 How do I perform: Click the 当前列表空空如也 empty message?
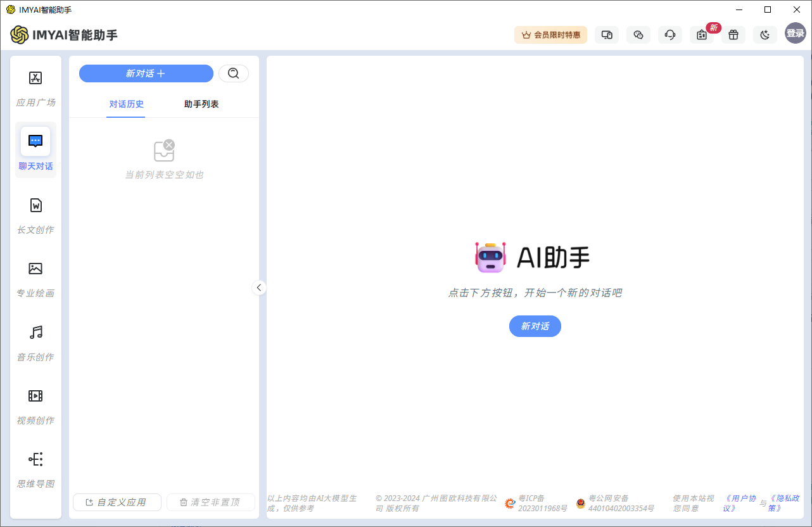coord(164,175)
